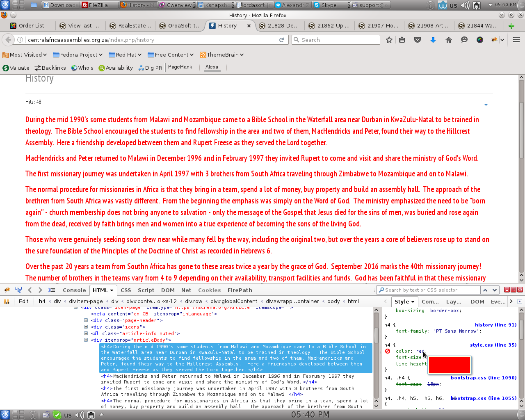
Task: Expand the div class page-header node
Action: (x=86, y=320)
